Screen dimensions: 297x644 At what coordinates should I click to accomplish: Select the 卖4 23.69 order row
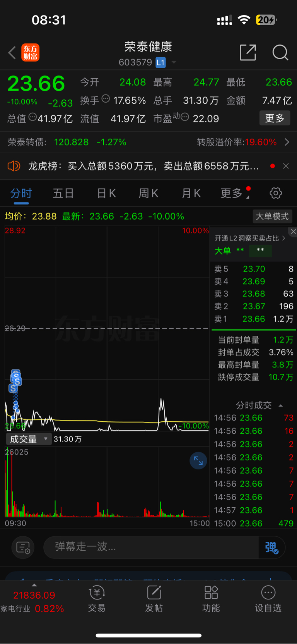[x=254, y=281]
